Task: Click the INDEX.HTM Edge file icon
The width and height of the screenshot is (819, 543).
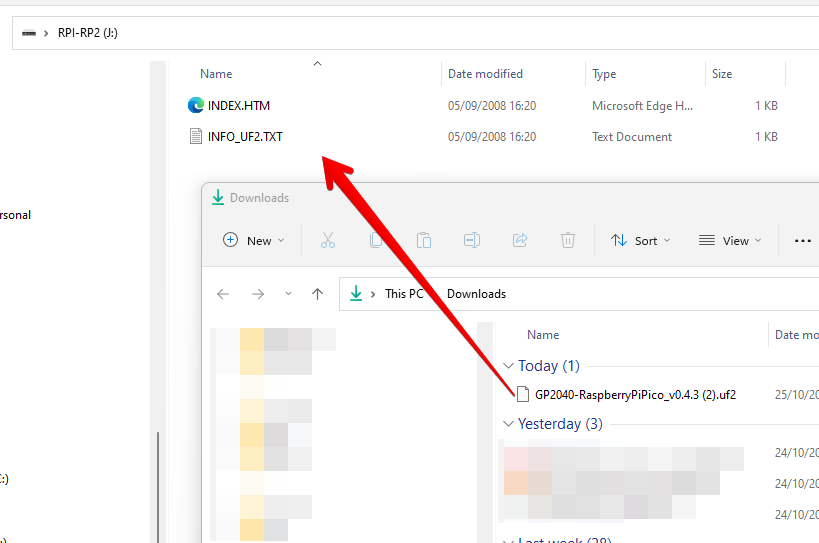Action: 196,105
